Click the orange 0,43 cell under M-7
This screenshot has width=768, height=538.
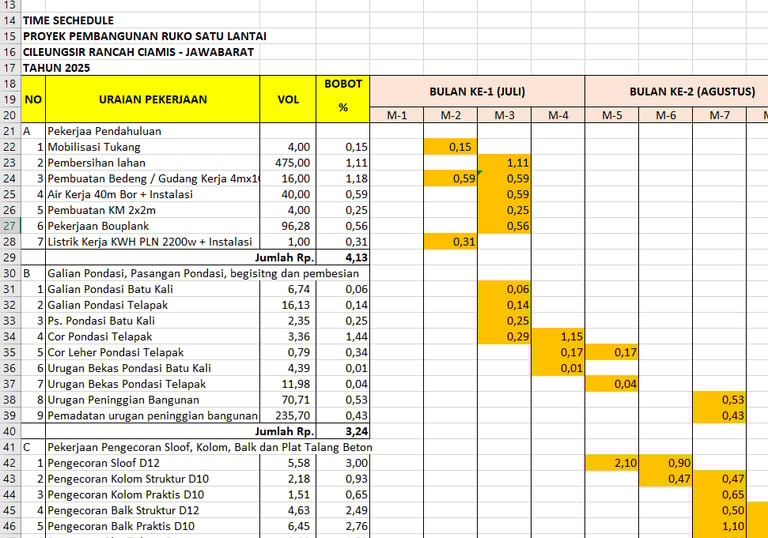pyautogui.click(x=720, y=416)
